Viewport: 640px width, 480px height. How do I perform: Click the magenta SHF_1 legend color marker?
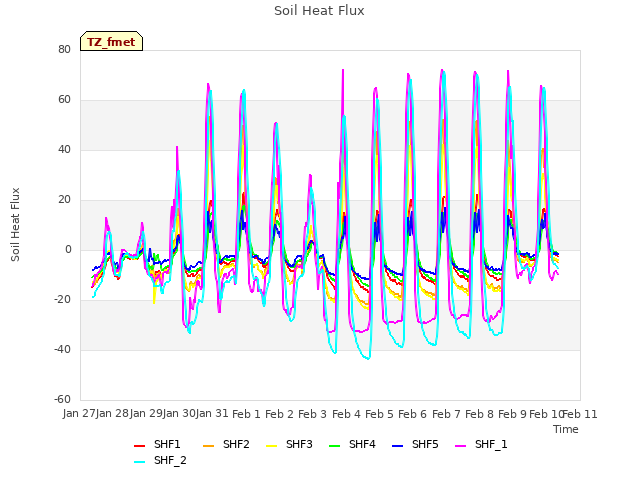[460, 446]
